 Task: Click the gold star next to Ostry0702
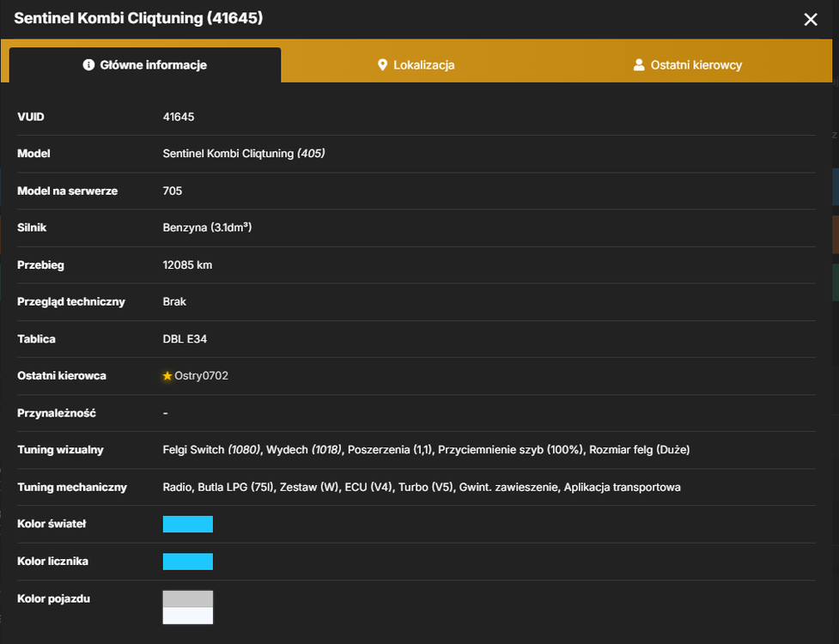(167, 376)
